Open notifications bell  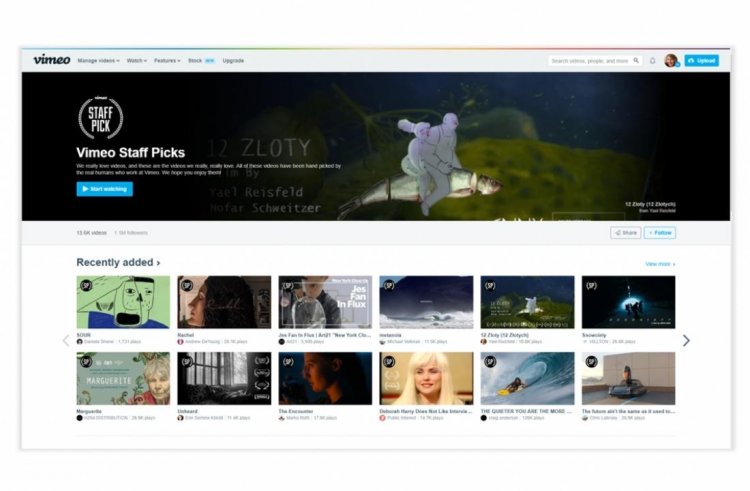click(x=652, y=61)
